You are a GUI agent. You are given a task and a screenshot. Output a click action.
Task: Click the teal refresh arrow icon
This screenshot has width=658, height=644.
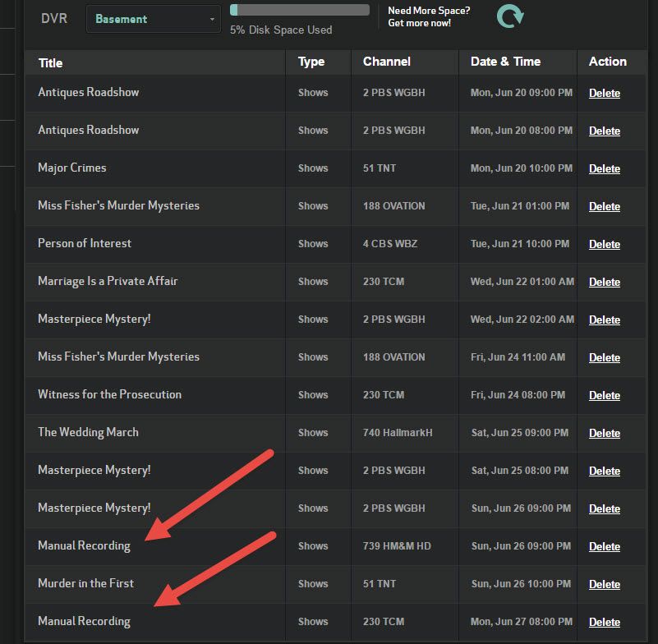pyautogui.click(x=510, y=16)
